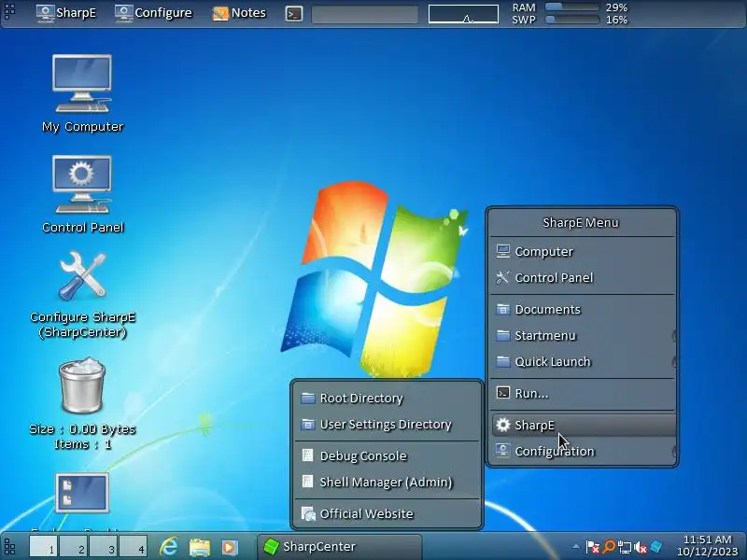Select the partly hidden Explorer desktop icon
747x560 pixels.
(x=82, y=500)
